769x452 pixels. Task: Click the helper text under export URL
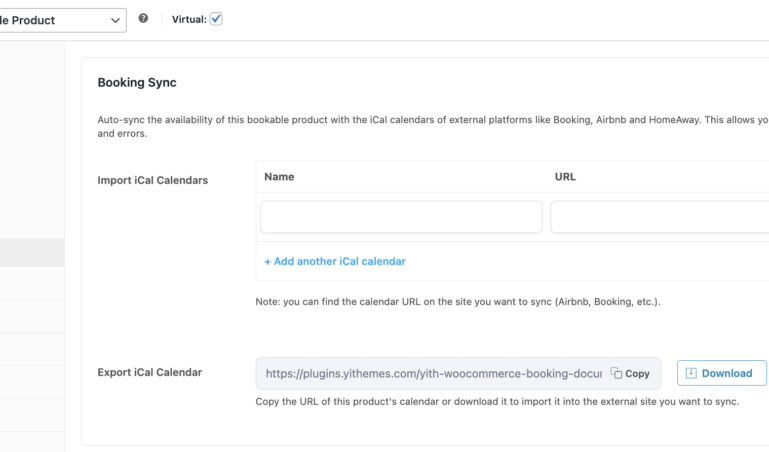(497, 402)
